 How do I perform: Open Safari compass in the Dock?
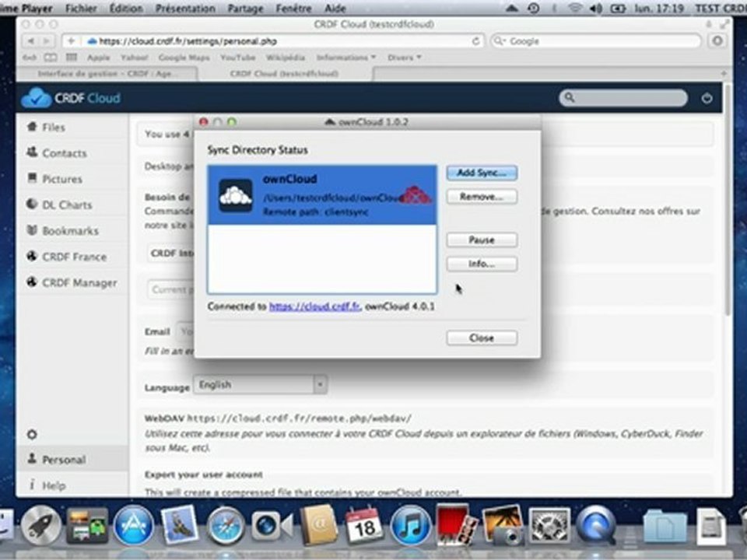coord(226,527)
